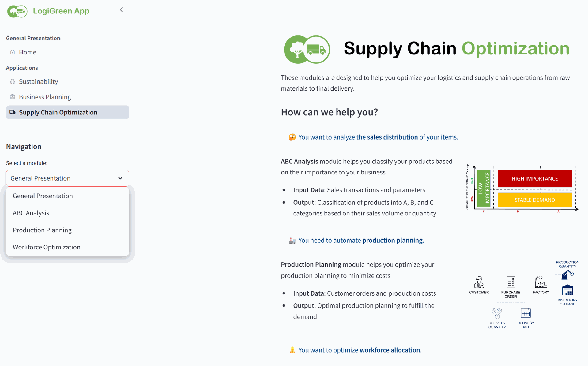Viewport: 588px width, 366px height.
Task: Click the factory emoji beside production planning
Action: 292,240
